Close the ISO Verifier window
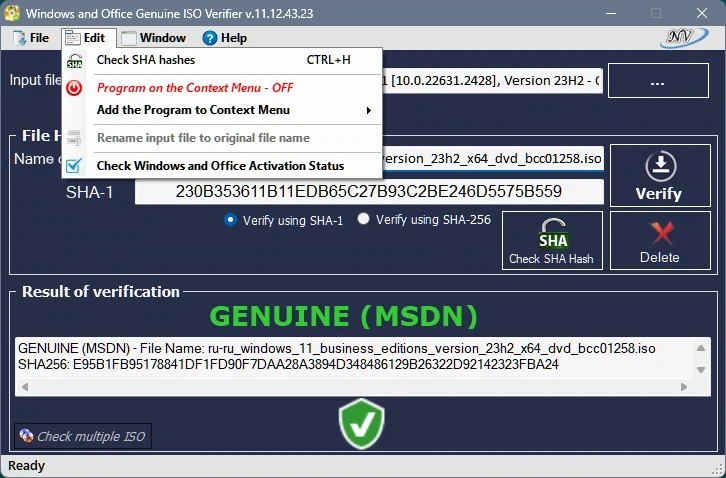Viewport: 726px width, 478px height. click(x=702, y=13)
